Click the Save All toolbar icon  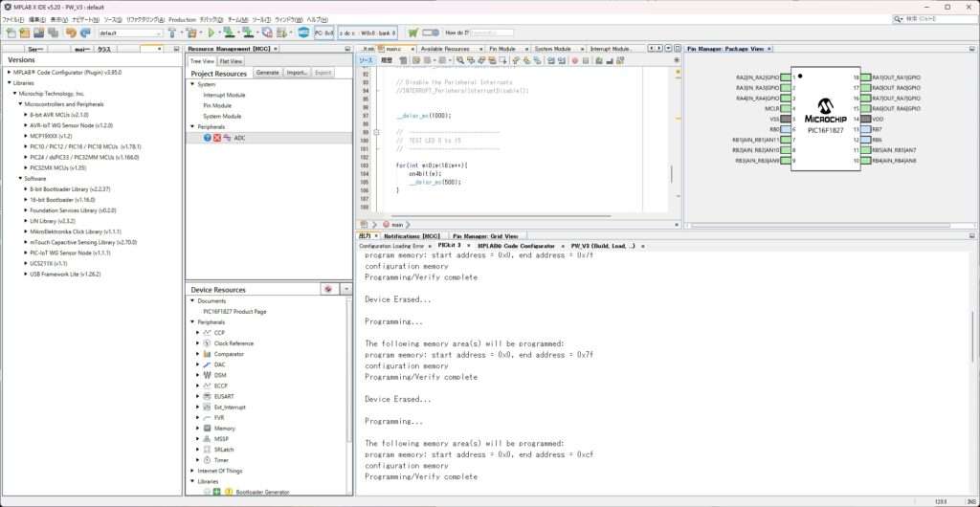click(x=52, y=33)
